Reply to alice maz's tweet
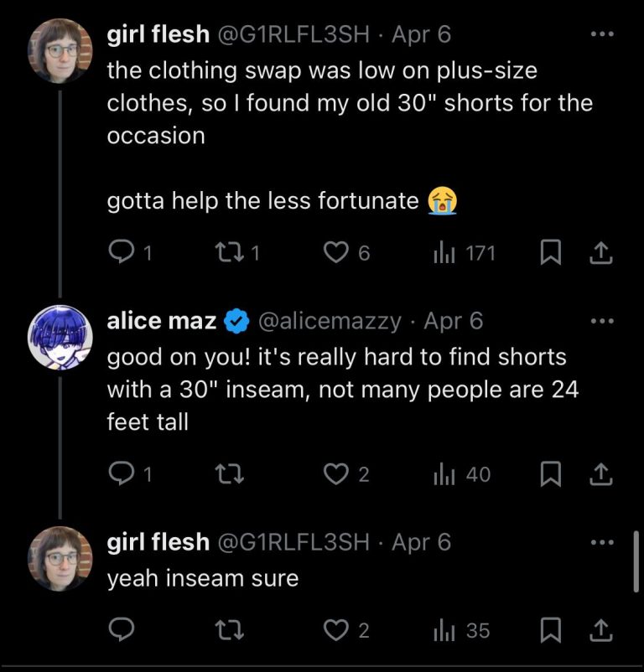This screenshot has height=672, width=644. click(123, 474)
